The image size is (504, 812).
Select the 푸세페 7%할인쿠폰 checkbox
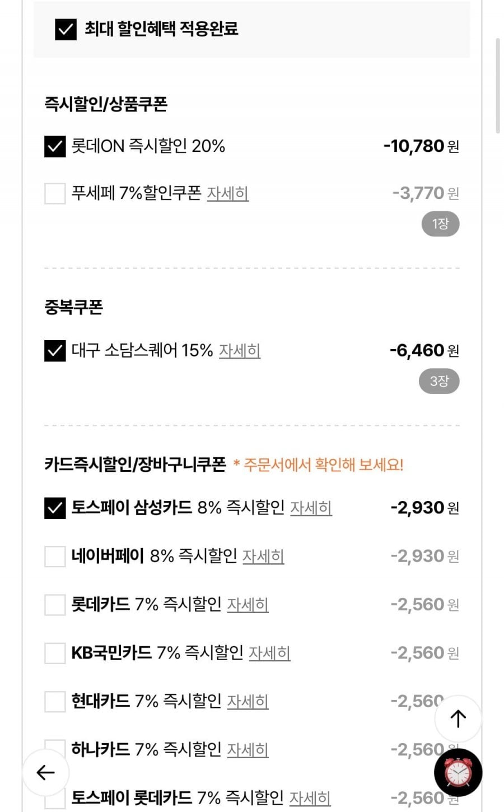click(55, 193)
